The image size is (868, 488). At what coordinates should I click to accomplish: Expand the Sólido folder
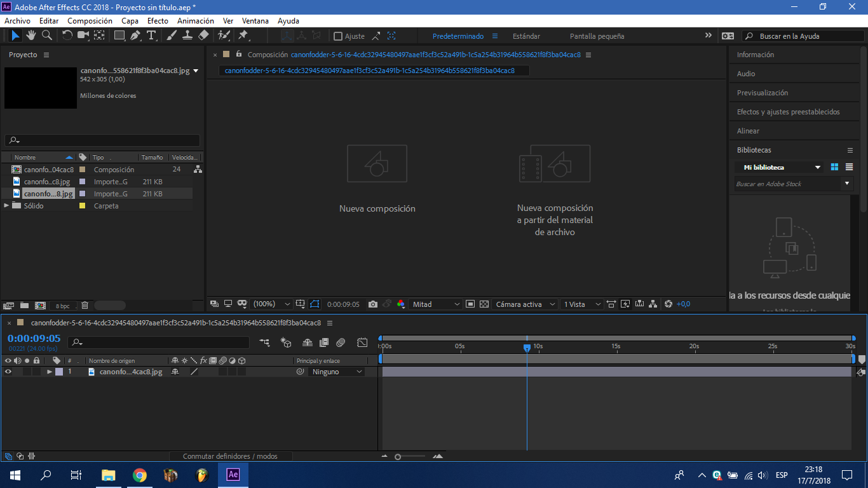[x=6, y=206]
